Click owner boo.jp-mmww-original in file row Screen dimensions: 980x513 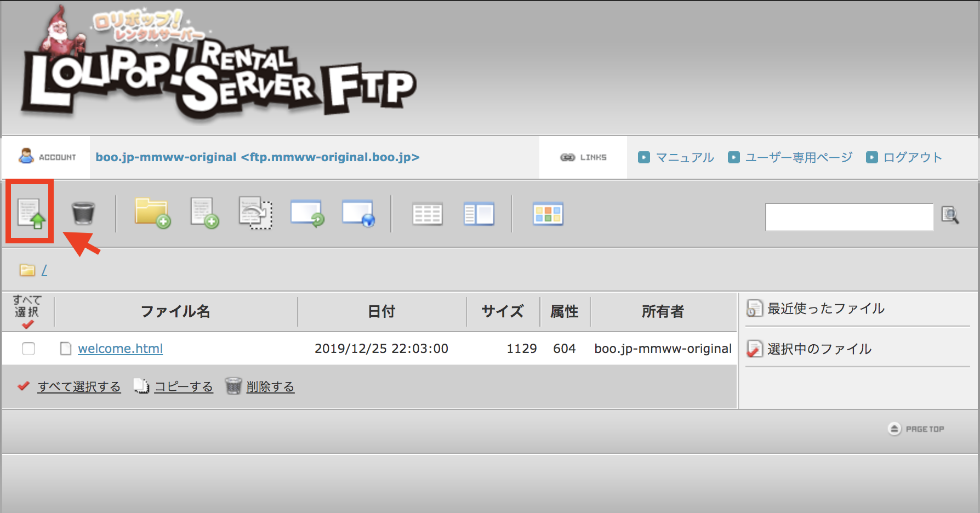coord(663,349)
